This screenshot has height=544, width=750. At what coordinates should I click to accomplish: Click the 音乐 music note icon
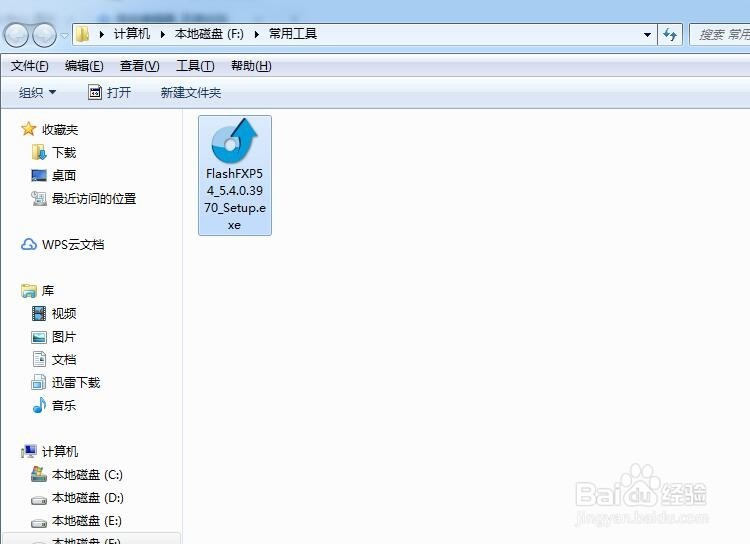pyautogui.click(x=39, y=405)
